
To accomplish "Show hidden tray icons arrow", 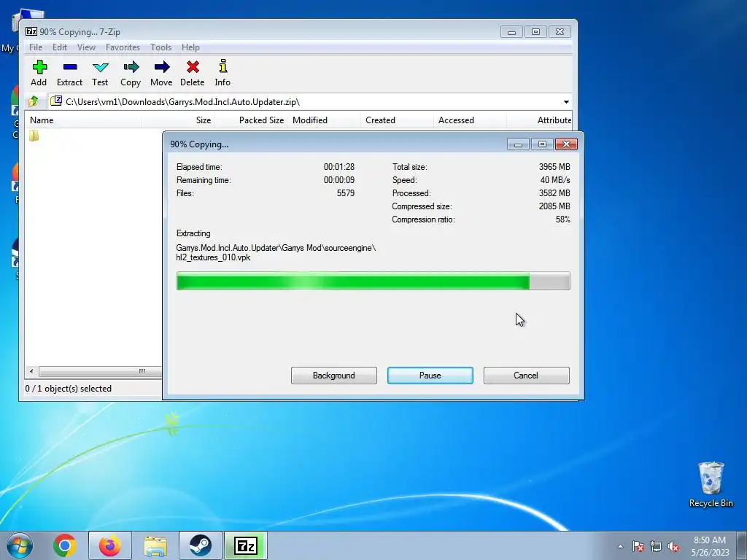I will tap(620, 546).
